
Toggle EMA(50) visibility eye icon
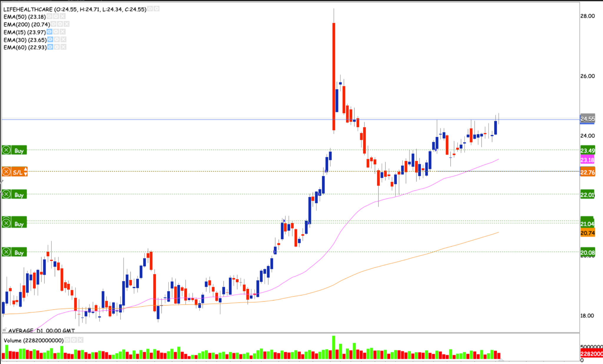(x=49, y=16)
